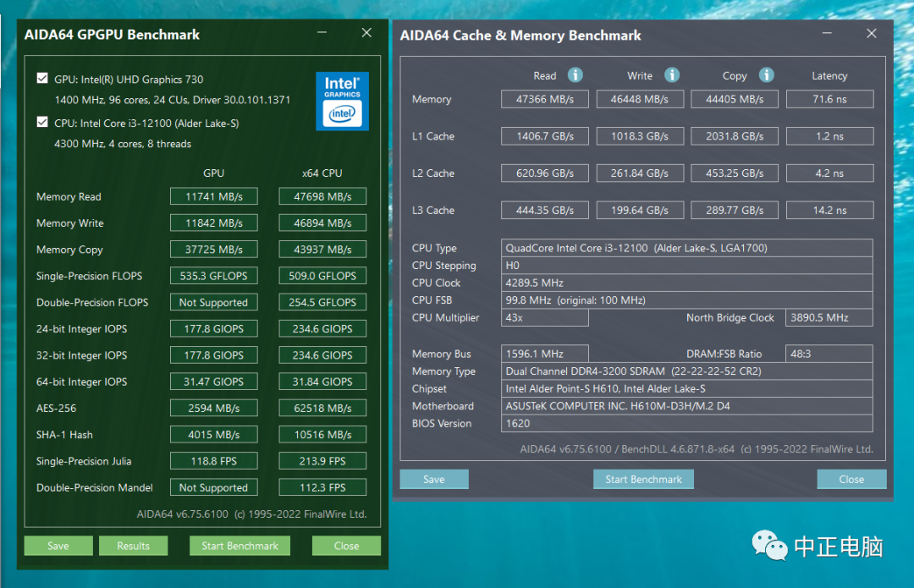Click Double-Precision FLOPS Not Supported value
914x588 pixels.
tap(214, 302)
